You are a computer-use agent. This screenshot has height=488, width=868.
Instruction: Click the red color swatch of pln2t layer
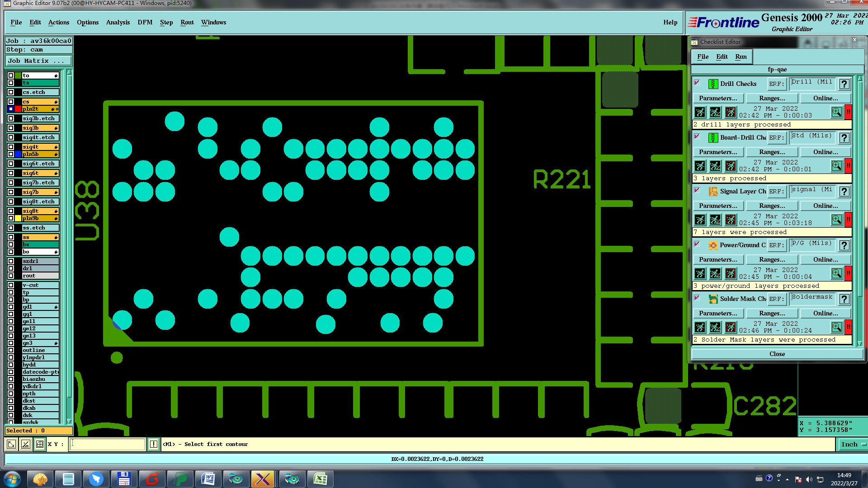18,109
